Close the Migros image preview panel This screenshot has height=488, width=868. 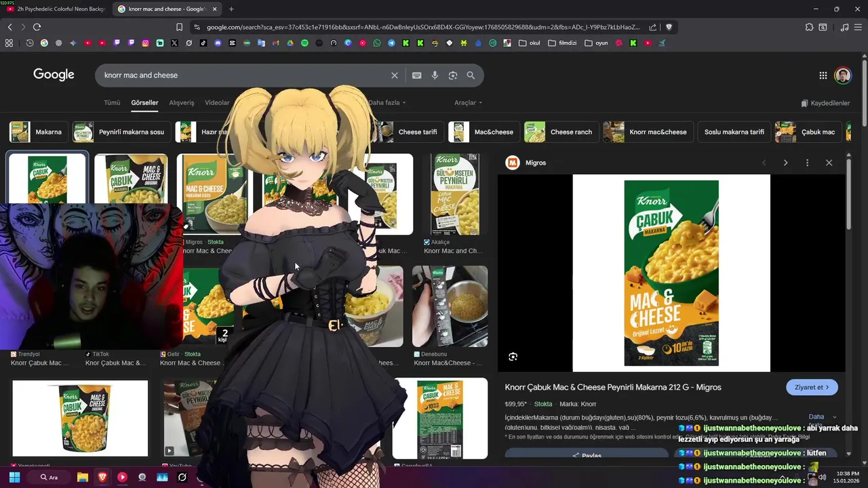829,163
